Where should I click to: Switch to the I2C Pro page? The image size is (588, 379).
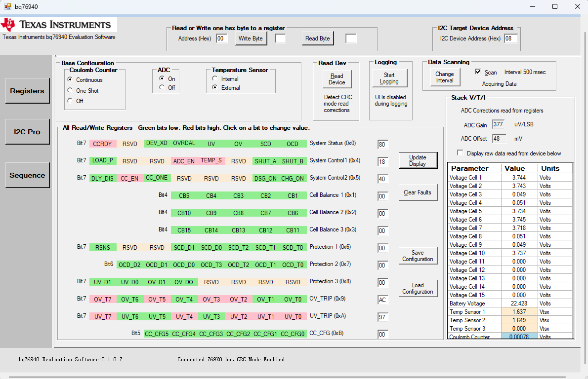(x=27, y=132)
